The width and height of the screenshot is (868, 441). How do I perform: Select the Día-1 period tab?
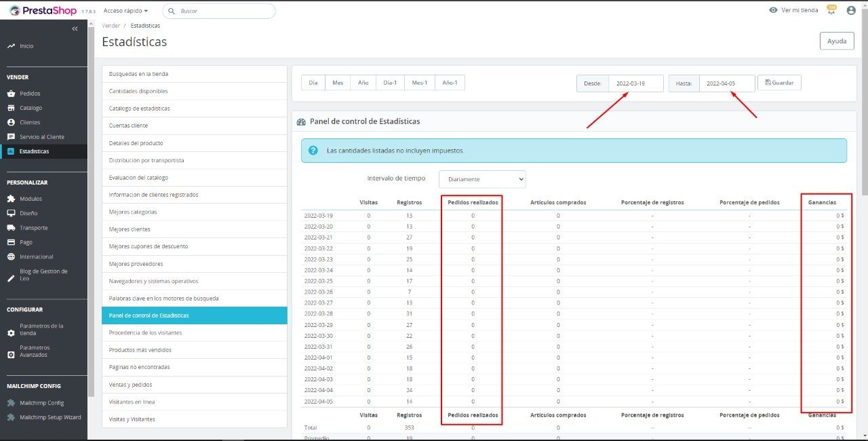coord(390,83)
